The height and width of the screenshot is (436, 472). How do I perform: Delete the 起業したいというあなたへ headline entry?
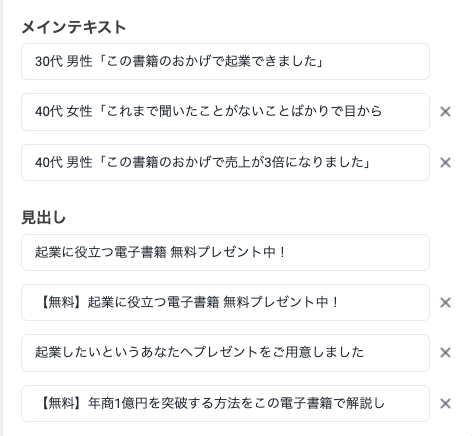coord(445,353)
